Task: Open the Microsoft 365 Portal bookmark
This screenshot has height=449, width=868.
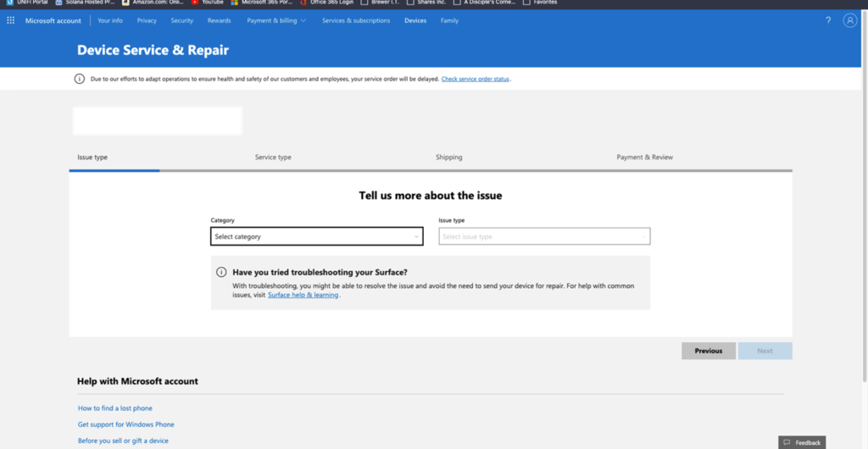Action: pos(261,3)
